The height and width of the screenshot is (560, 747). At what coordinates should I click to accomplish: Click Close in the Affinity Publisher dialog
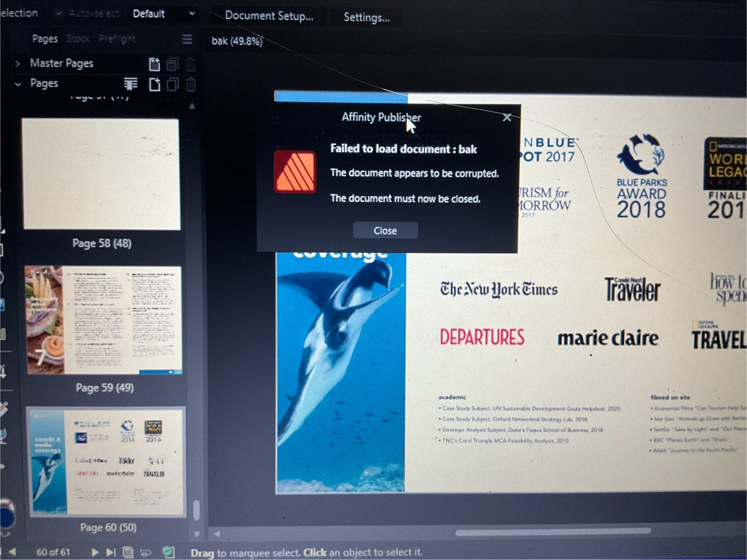[385, 231]
